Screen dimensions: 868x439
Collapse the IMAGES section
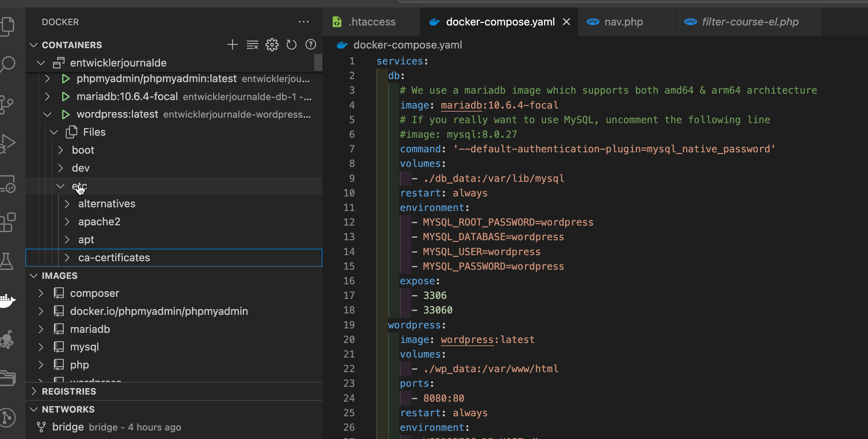click(x=34, y=275)
